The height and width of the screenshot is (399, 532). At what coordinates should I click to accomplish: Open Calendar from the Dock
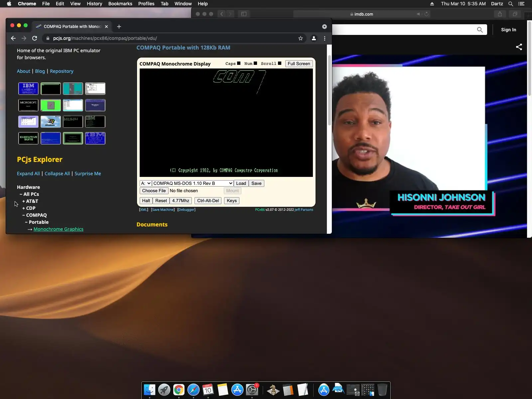pyautogui.click(x=208, y=390)
